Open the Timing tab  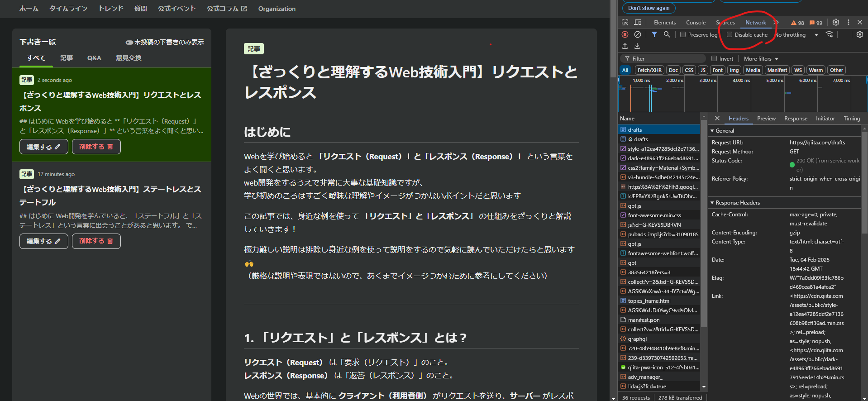[852, 119]
